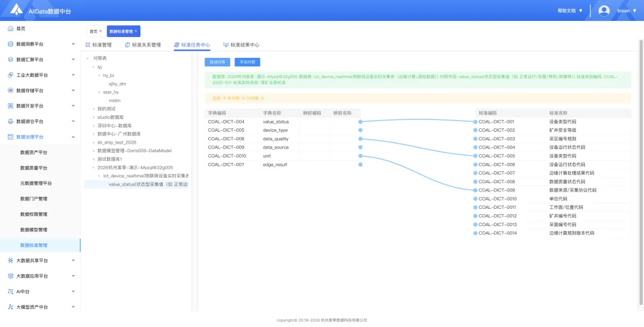Open the 帮助文档 dropdown
644x327 pixels.
[x=570, y=11]
